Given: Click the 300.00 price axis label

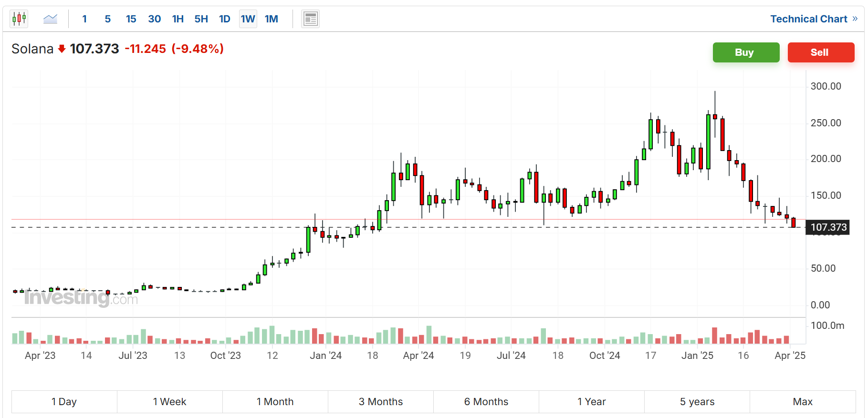Looking at the screenshot, I should 826,86.
